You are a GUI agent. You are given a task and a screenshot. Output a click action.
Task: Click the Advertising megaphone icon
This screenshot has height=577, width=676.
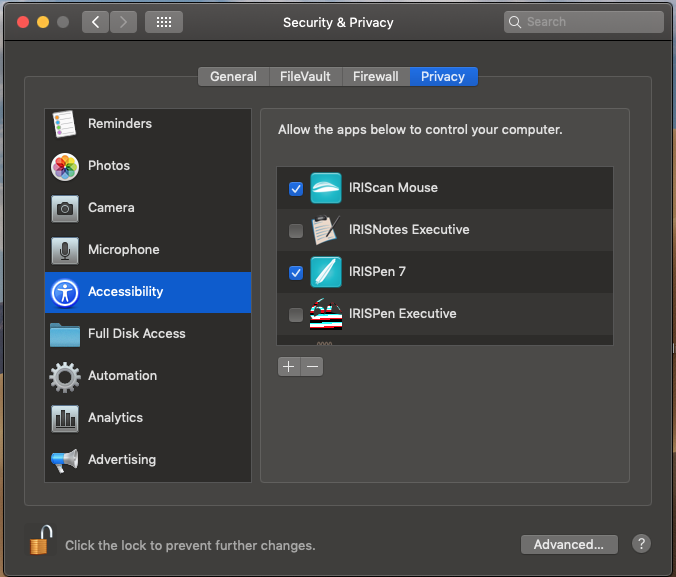coord(65,460)
